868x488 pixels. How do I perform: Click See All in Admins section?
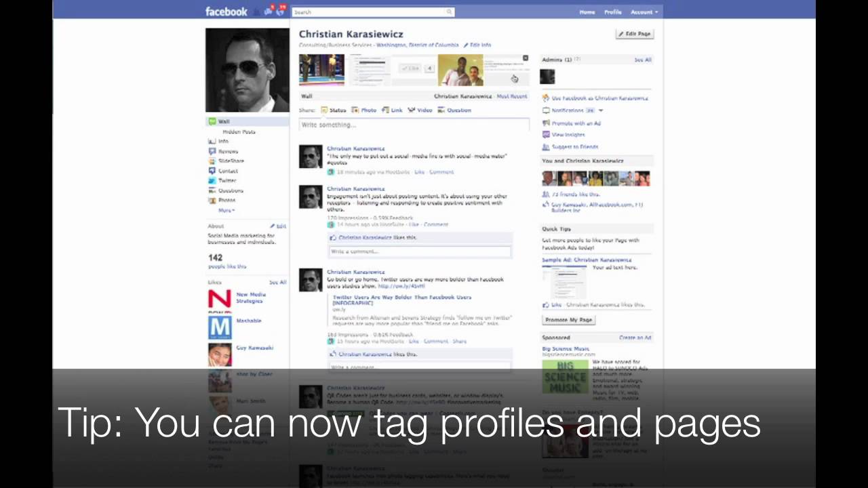(642, 60)
